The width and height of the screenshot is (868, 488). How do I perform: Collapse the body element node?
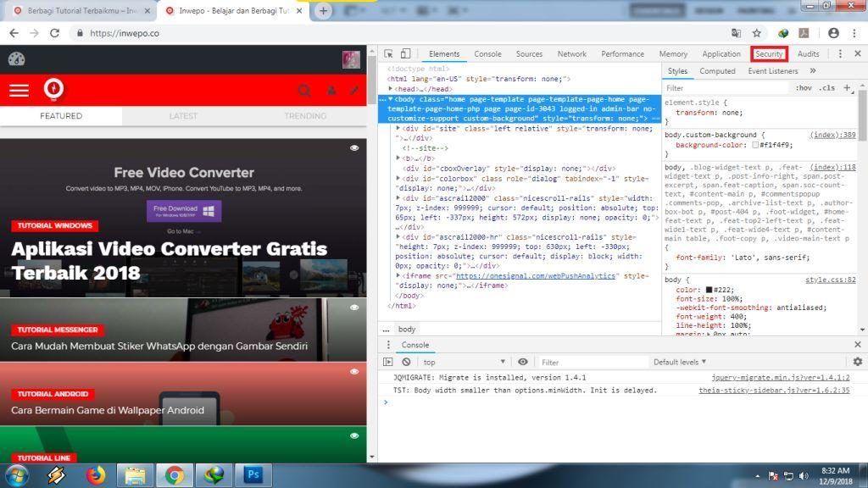[391, 99]
